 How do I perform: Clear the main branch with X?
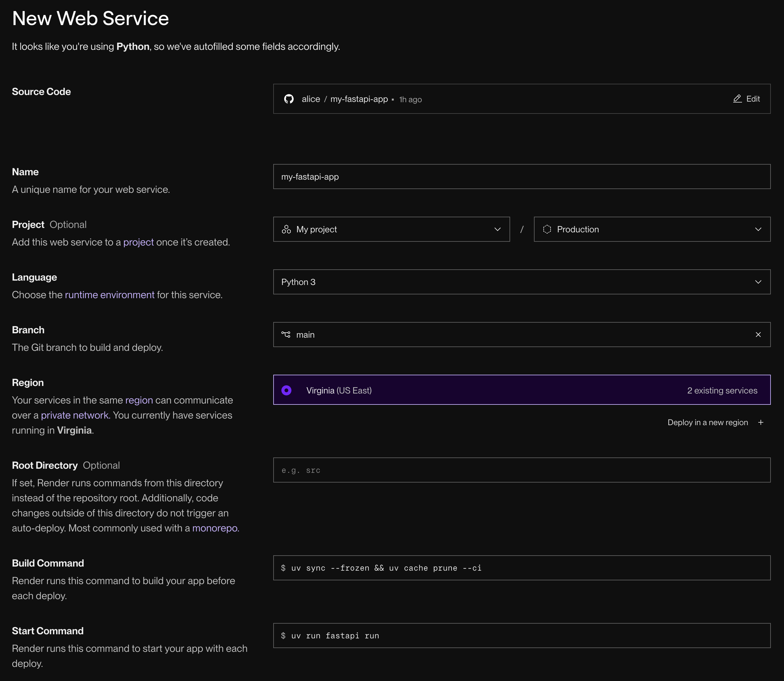tap(758, 335)
